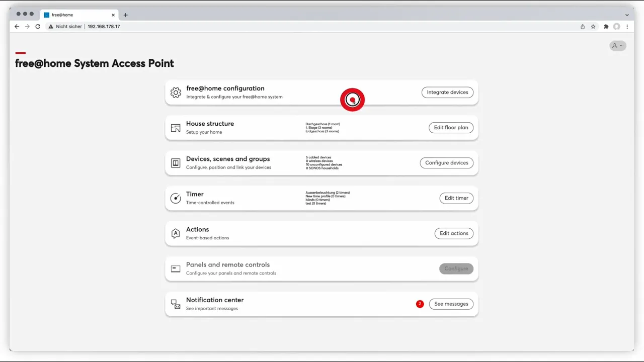Click the Aussenbeleuchtung (2 timers) text
This screenshot has width=644, height=362.
click(x=328, y=193)
